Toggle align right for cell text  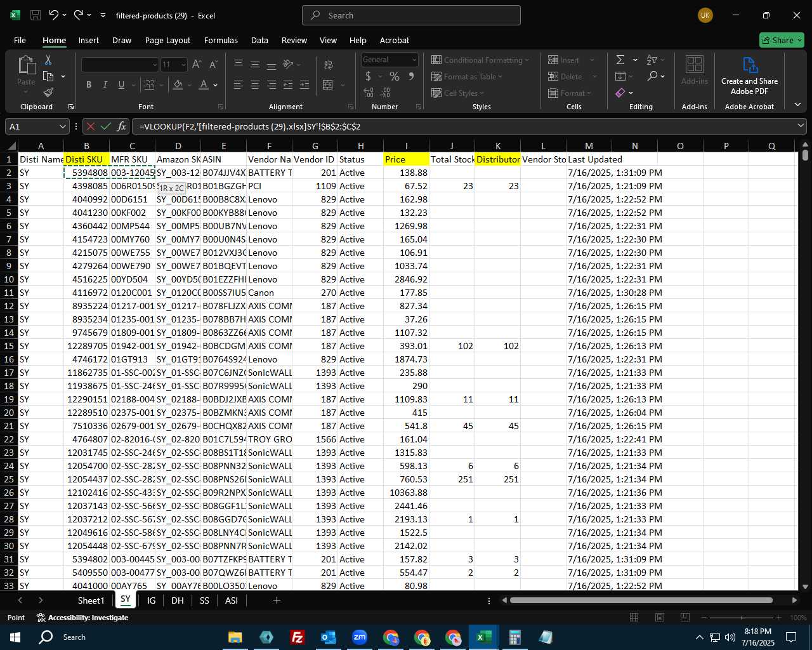(x=272, y=84)
